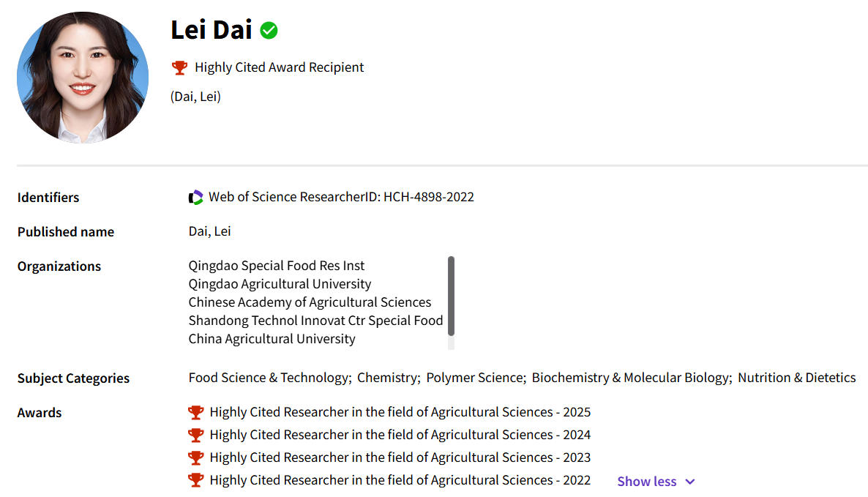Click the Lei Dai name heading
Screen dimensions: 868x497
[x=212, y=31]
